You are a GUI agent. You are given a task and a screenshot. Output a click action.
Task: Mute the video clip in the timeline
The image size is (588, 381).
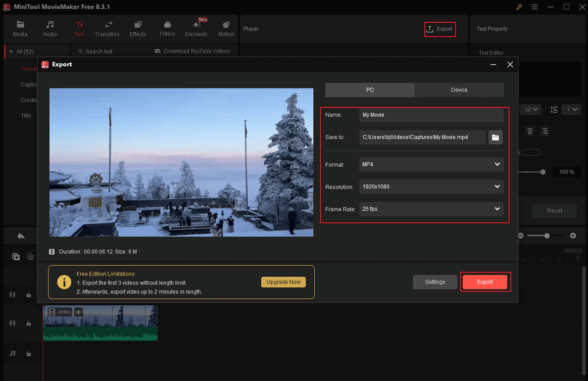coord(78,312)
